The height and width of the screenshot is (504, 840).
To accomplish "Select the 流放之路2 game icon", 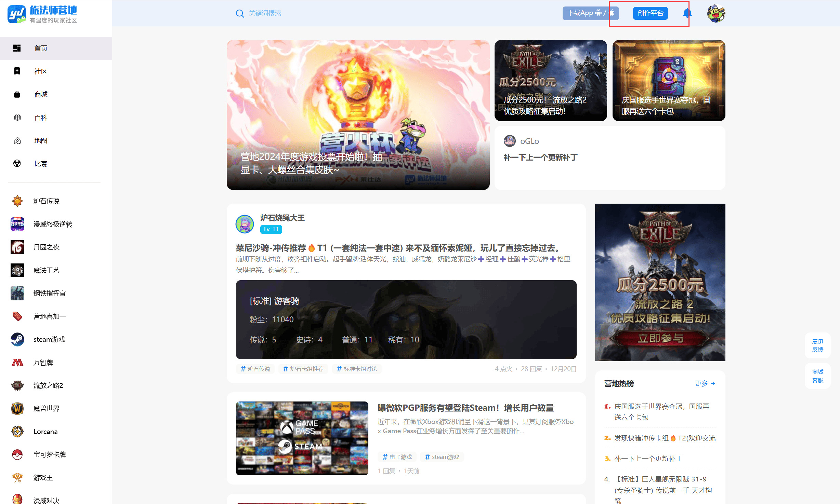I will pyautogui.click(x=17, y=385).
